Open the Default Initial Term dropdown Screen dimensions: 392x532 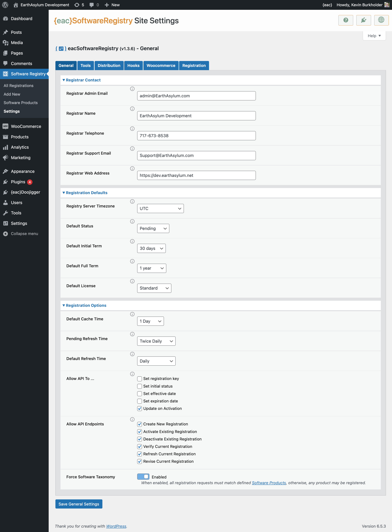[151, 249]
